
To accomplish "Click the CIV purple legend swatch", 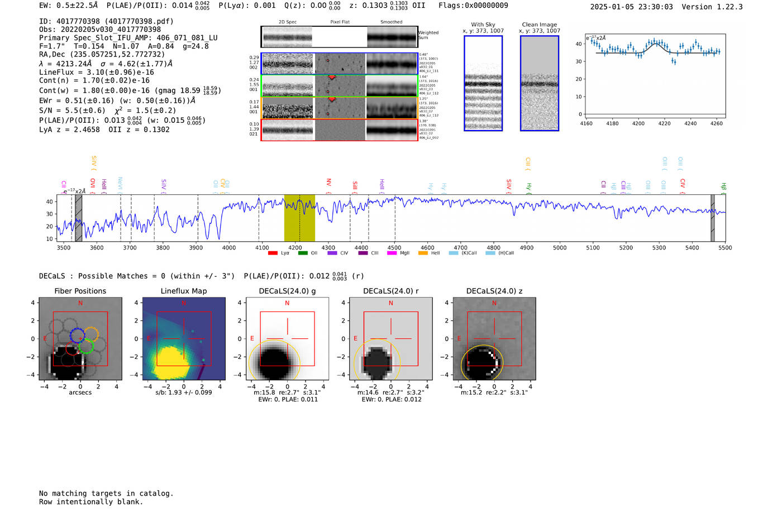I will (x=332, y=253).
